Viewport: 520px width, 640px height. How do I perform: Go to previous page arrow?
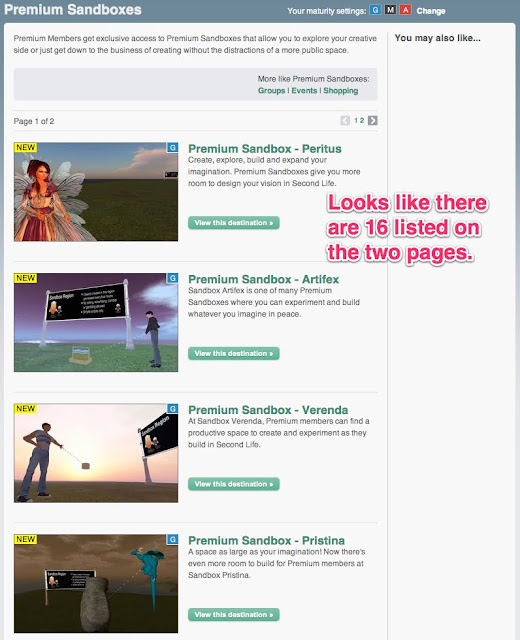[345, 120]
